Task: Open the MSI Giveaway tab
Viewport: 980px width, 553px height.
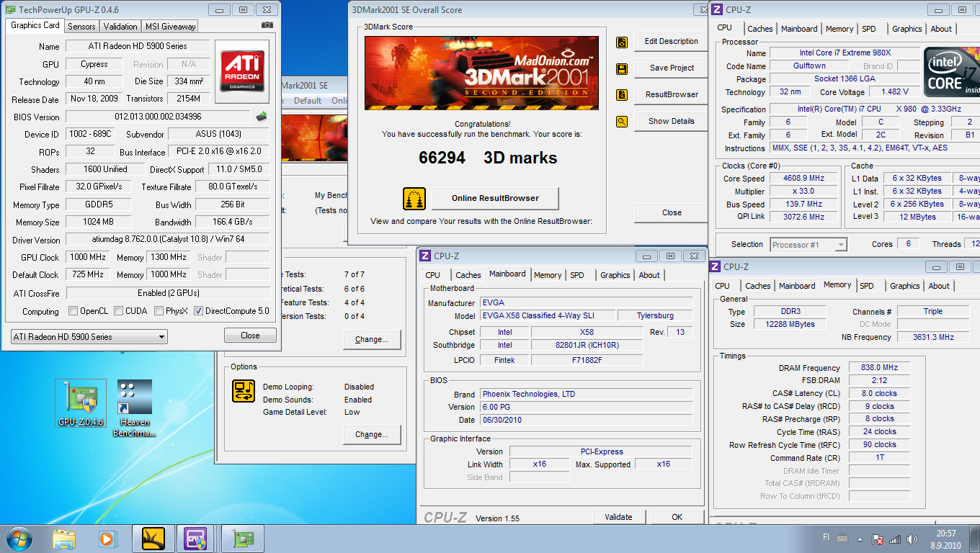Action: pos(171,27)
